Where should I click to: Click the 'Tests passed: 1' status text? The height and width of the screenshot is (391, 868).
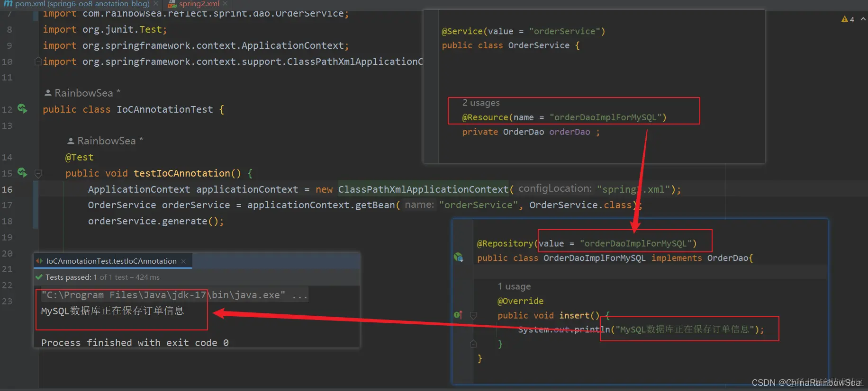click(71, 277)
